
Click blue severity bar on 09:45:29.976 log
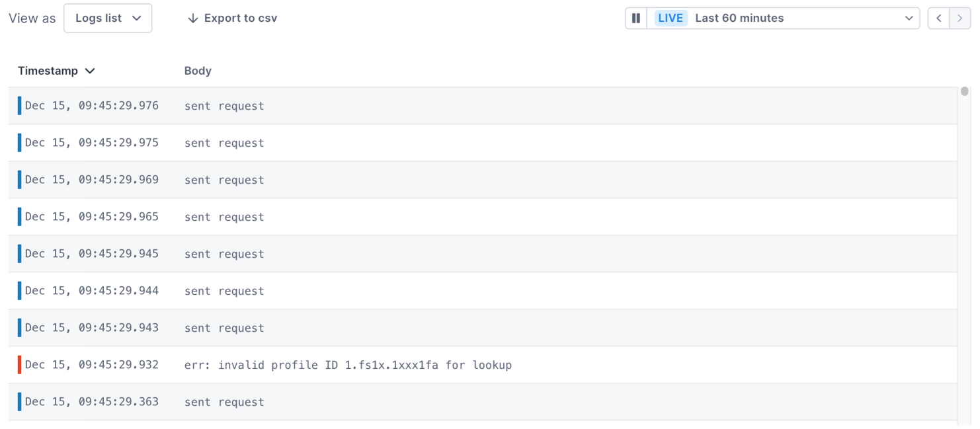(x=19, y=106)
